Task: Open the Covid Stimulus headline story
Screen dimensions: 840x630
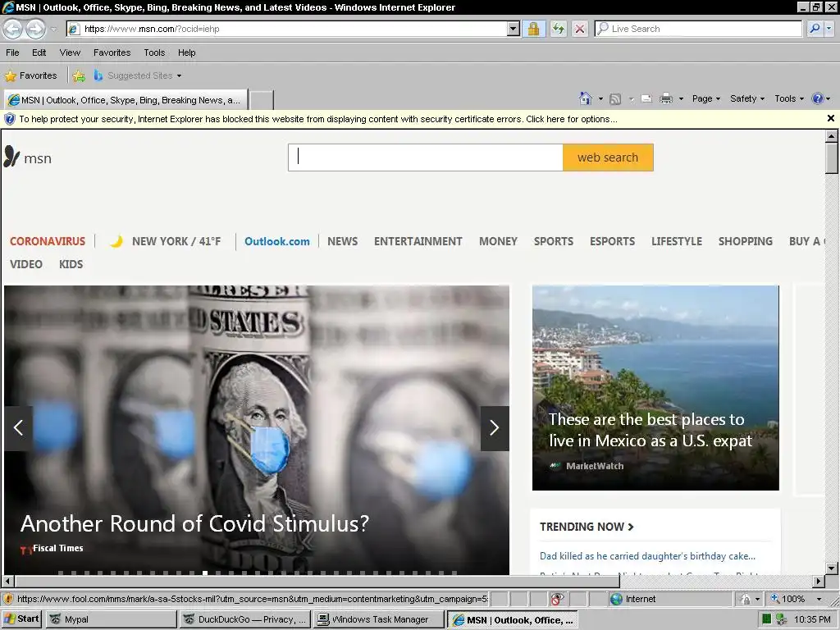Action: (195, 524)
